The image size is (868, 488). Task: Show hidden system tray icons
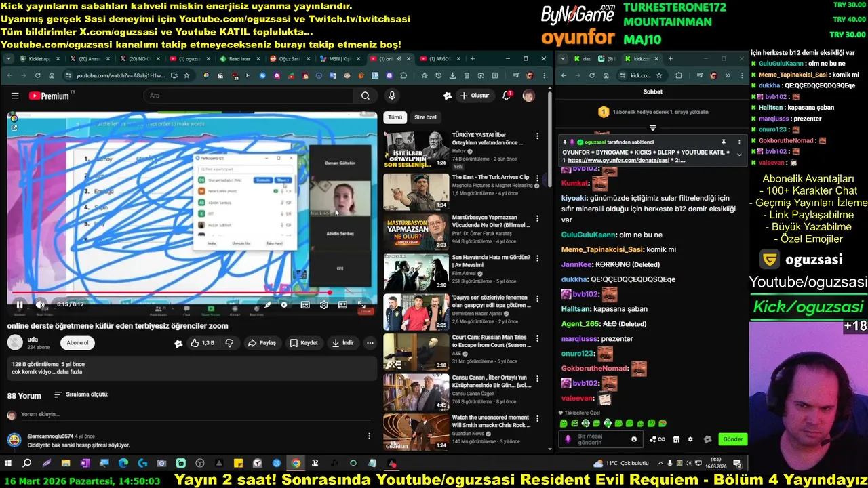coord(660,464)
